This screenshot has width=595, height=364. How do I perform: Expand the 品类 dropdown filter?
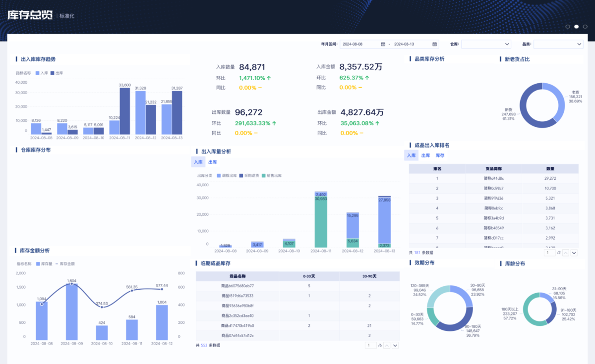(x=558, y=44)
